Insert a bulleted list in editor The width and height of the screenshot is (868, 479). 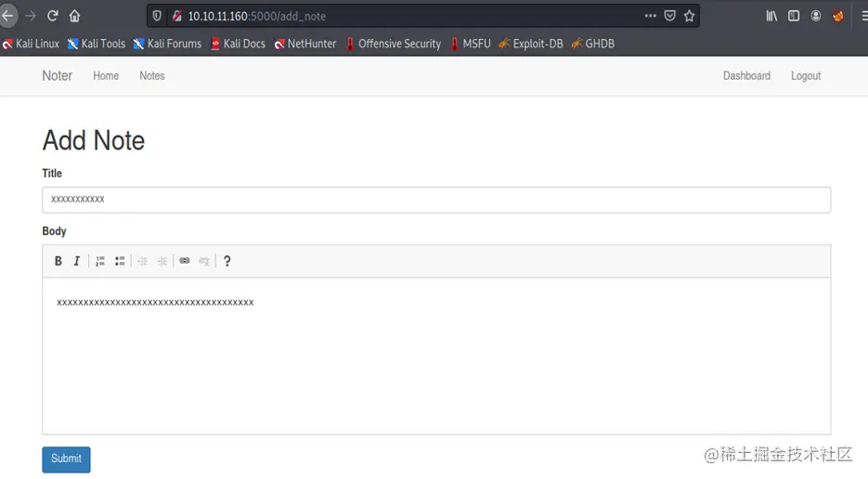click(x=120, y=261)
